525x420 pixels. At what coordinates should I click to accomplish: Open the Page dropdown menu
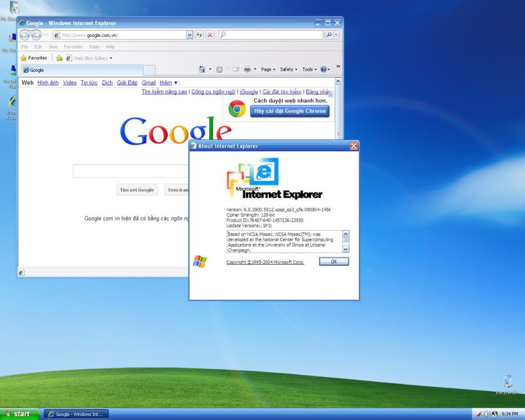[x=268, y=69]
